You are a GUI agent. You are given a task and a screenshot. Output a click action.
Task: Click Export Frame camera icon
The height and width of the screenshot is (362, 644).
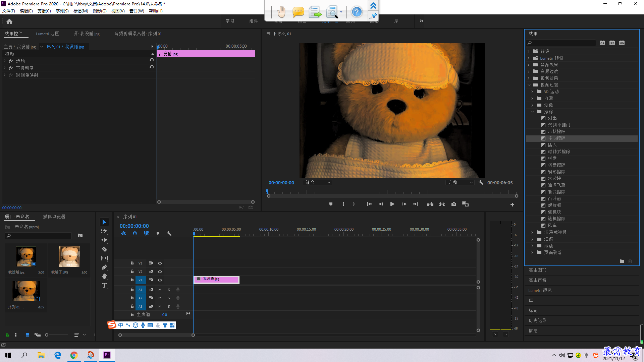(x=454, y=204)
